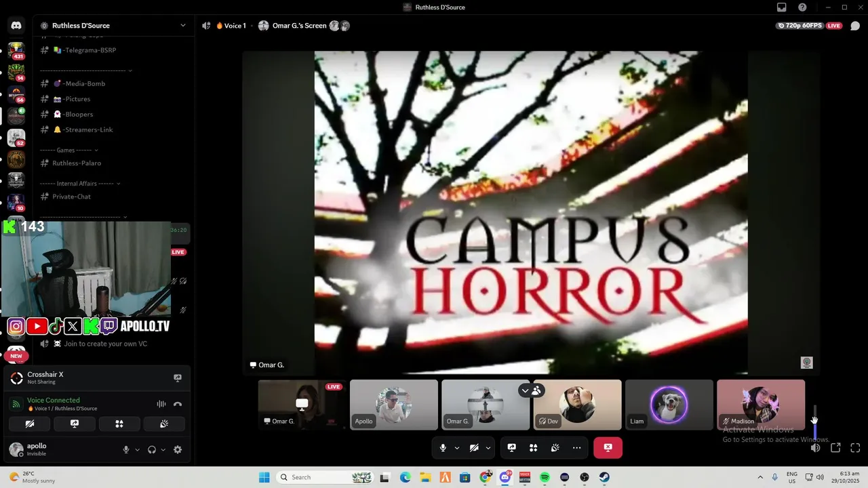Enter fullscreen for the stream

point(855,447)
